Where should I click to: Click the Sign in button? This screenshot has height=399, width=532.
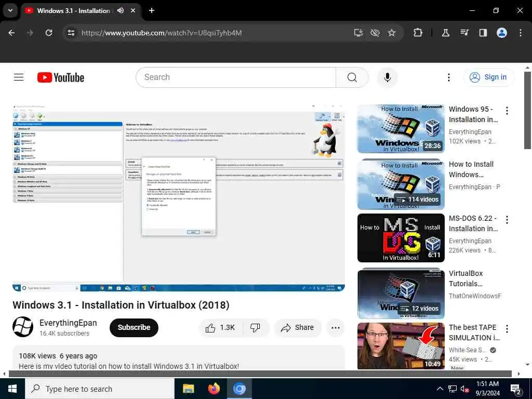pyautogui.click(x=488, y=77)
